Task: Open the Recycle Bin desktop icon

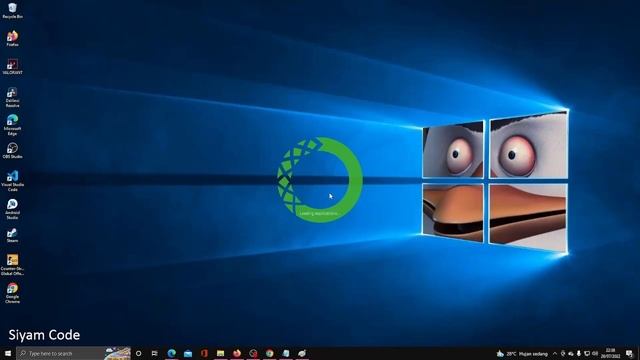Action: 12,11
